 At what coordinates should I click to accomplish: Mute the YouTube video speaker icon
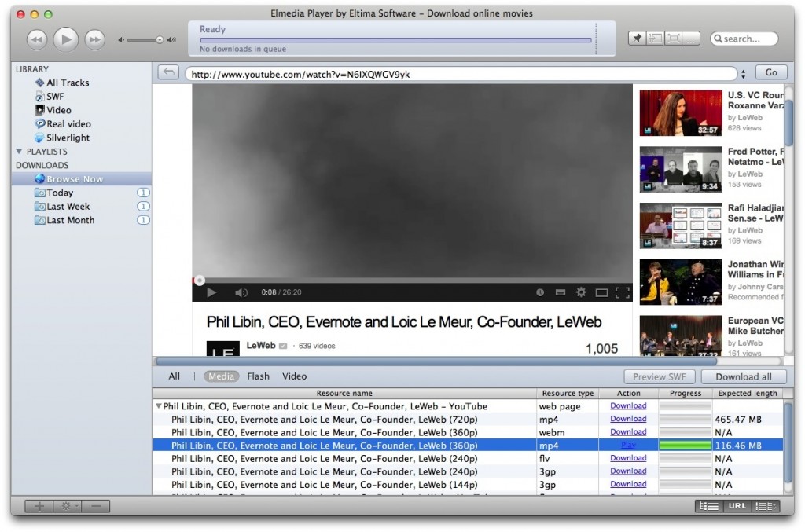pyautogui.click(x=241, y=292)
